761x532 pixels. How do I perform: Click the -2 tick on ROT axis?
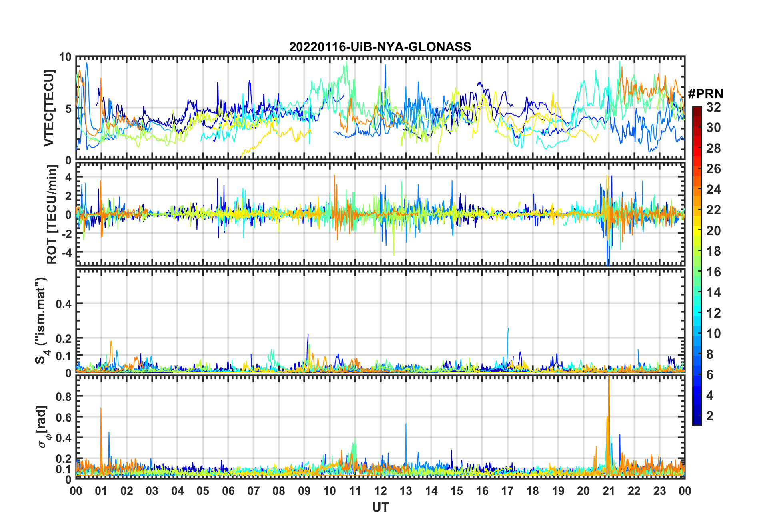(66, 234)
